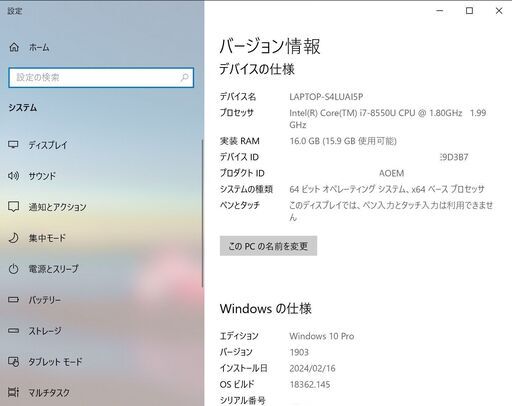The width and height of the screenshot is (512, 406).
Task: Open 集中モード settings
Action: (47, 238)
